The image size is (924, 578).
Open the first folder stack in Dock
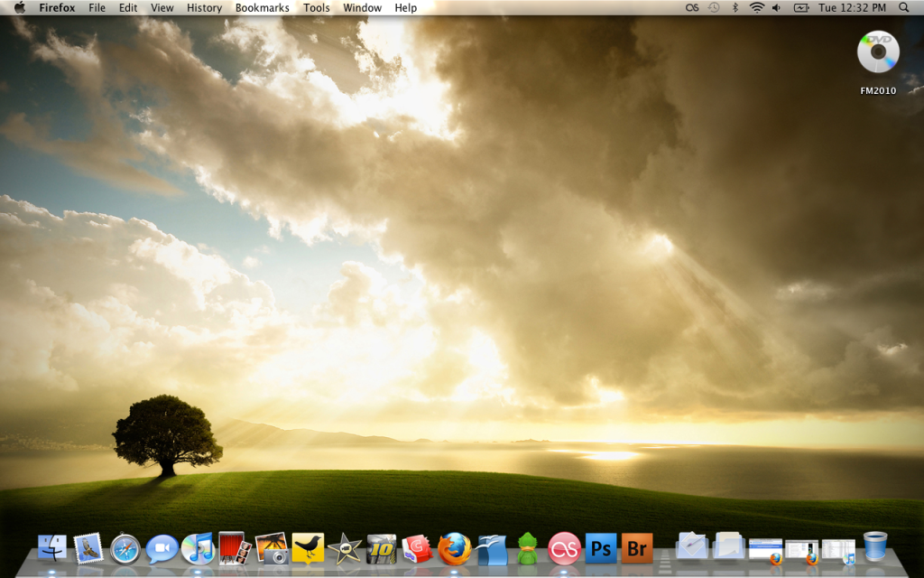point(692,545)
